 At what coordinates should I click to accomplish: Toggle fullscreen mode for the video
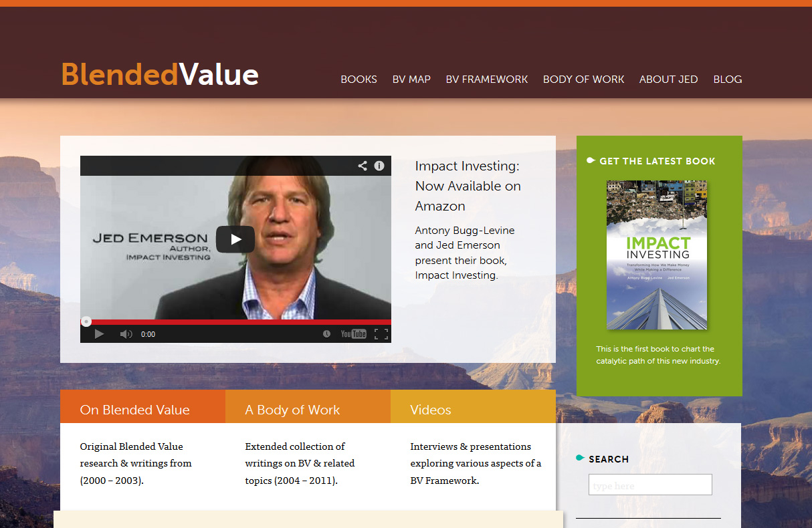(381, 334)
